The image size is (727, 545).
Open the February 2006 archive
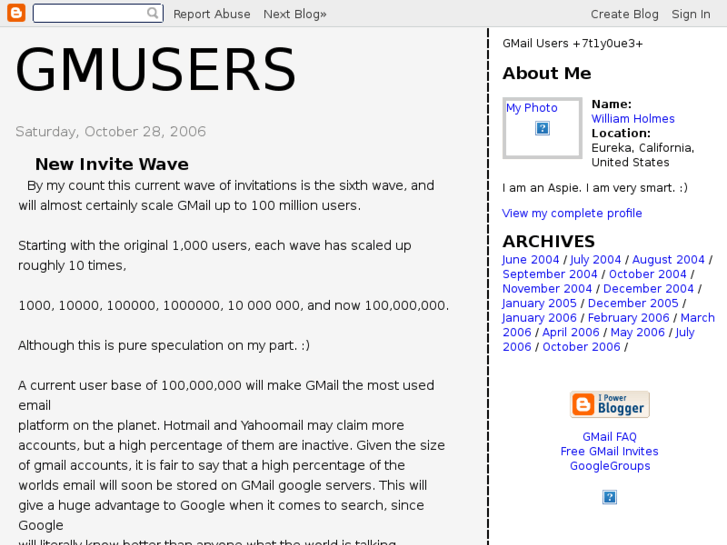[629, 318]
